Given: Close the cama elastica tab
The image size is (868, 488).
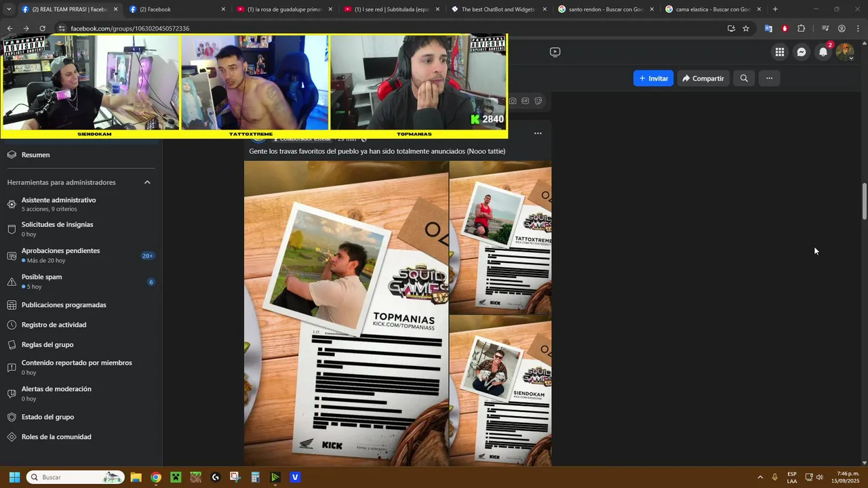Looking at the screenshot, I should (759, 9).
